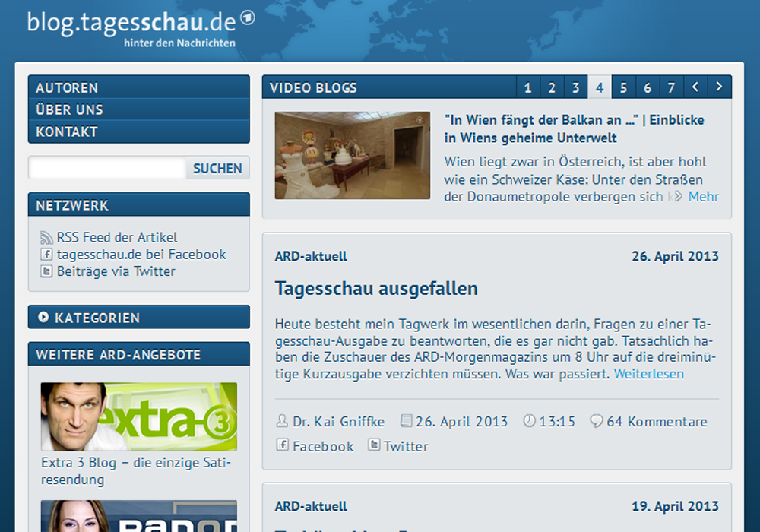760x532 pixels.
Task: Open the extra 3 blog banner image
Action: click(139, 416)
